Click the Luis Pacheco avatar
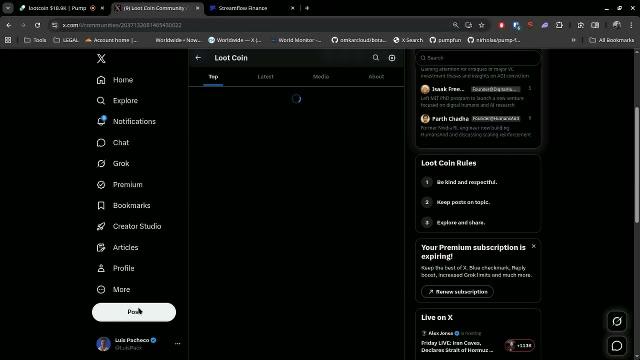Viewport: 640px width, 360px height. (103, 344)
